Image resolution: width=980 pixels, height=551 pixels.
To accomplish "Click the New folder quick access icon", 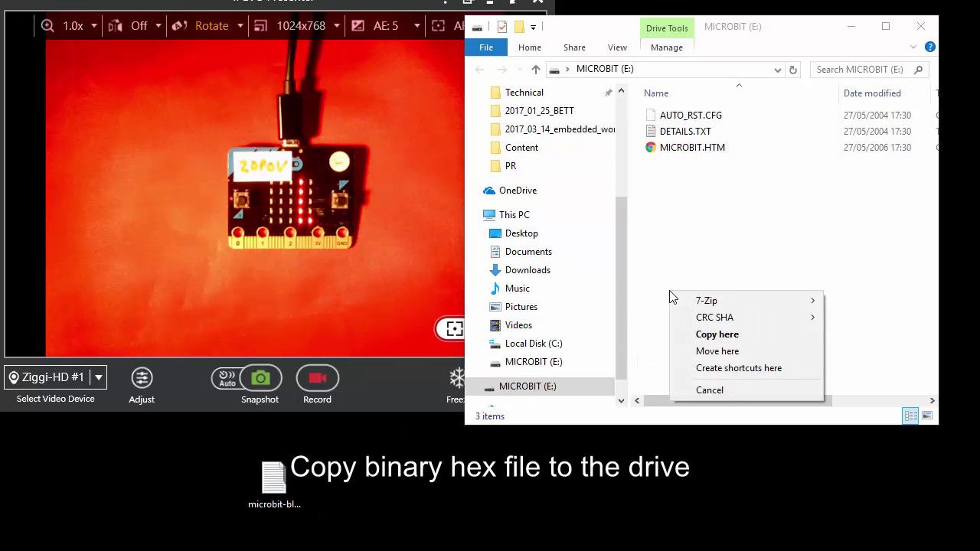I will [518, 27].
